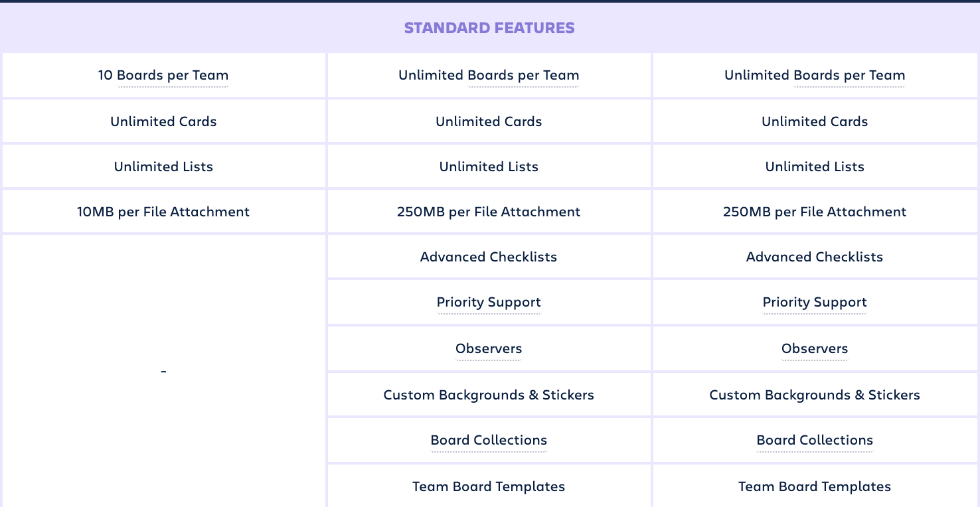This screenshot has width=980, height=507.
Task: Click '10 Boards per Team' tooltip text
Action: (x=163, y=76)
